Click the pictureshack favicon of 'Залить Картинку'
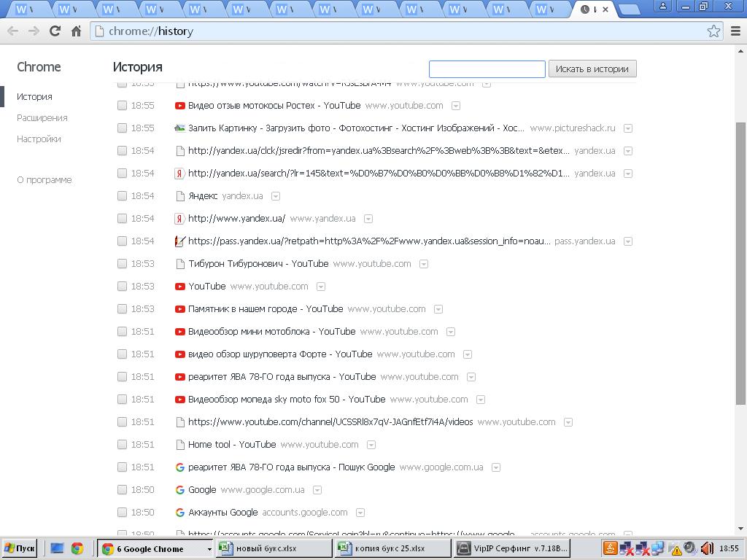 click(179, 128)
